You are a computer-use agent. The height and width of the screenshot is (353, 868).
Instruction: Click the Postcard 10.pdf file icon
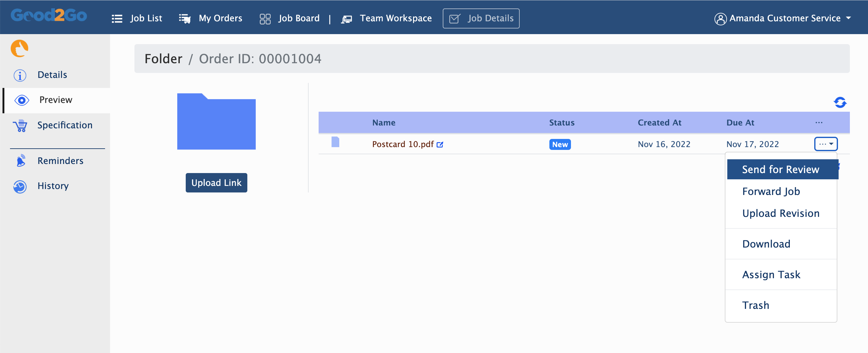tap(335, 142)
